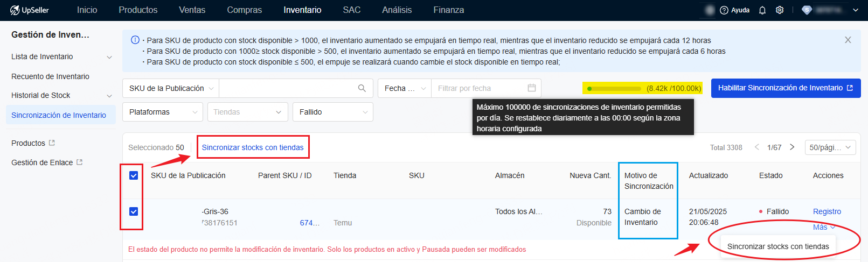Click Habilitar Sincronización de Inventario button
This screenshot has width=868, height=262.
[x=786, y=88]
